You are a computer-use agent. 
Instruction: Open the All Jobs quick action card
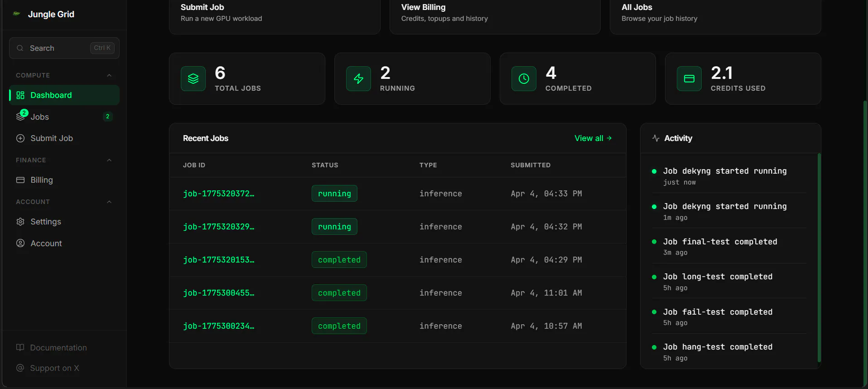pos(715,17)
